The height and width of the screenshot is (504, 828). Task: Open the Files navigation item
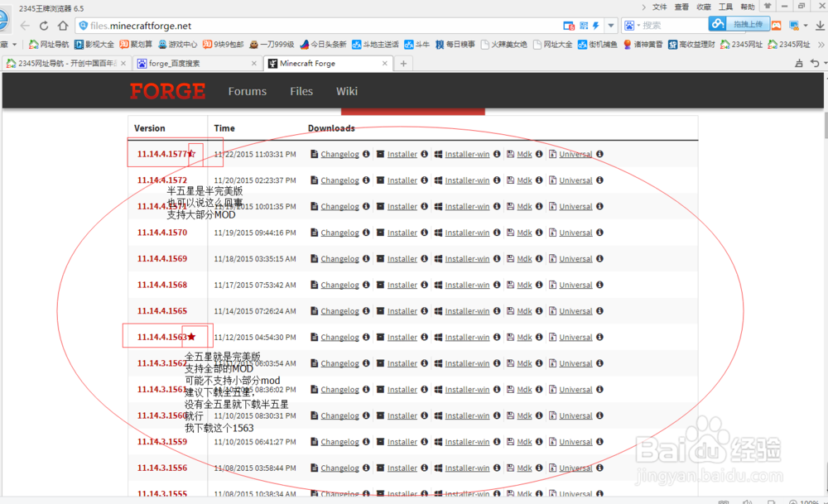click(301, 91)
